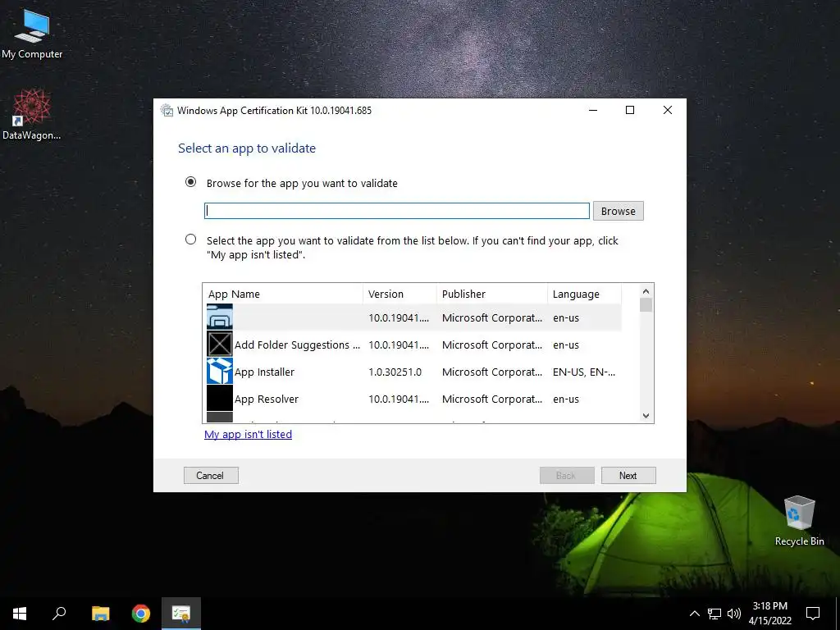
Task: Select the 'App Resolver' name text
Action: coord(267,399)
